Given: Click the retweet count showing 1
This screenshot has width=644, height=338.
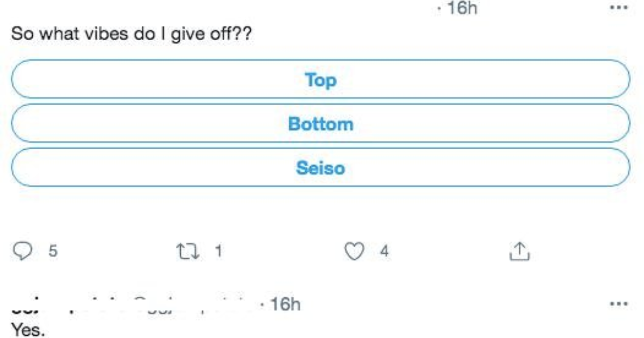Looking at the screenshot, I should pos(218,251).
